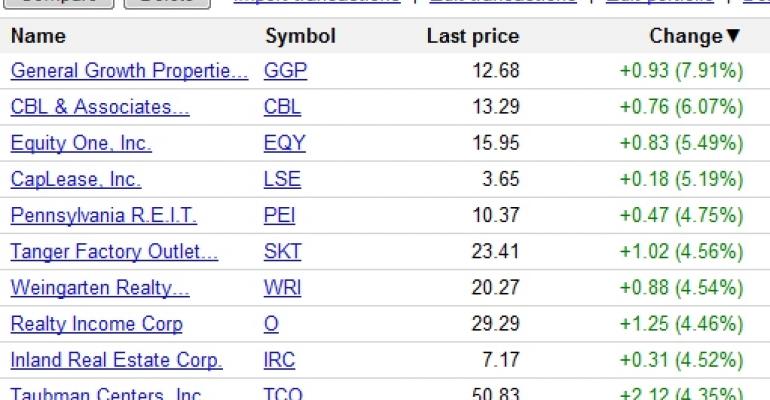Viewport: 770px width, 400px height.
Task: Open Equity One, Inc. link
Action: (x=81, y=143)
